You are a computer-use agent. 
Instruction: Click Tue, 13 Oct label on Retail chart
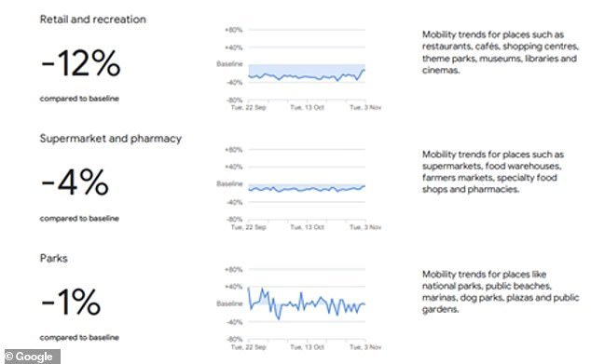coord(308,108)
